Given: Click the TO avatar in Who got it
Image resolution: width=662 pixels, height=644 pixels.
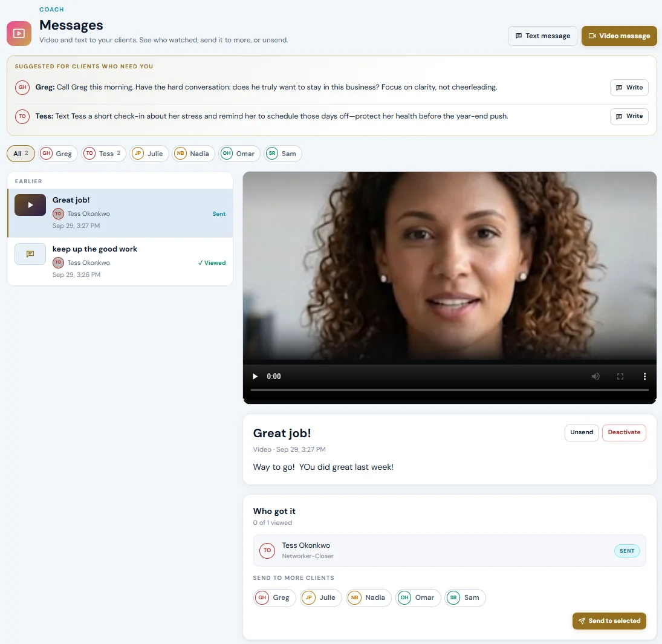Looking at the screenshot, I should 267,551.
